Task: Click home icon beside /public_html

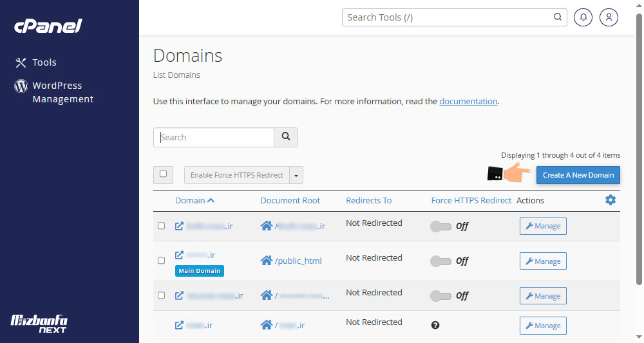Action: (x=267, y=261)
